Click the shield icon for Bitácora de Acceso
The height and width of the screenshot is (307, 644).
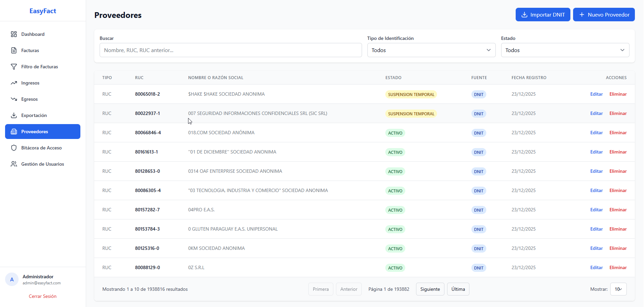coord(14,148)
